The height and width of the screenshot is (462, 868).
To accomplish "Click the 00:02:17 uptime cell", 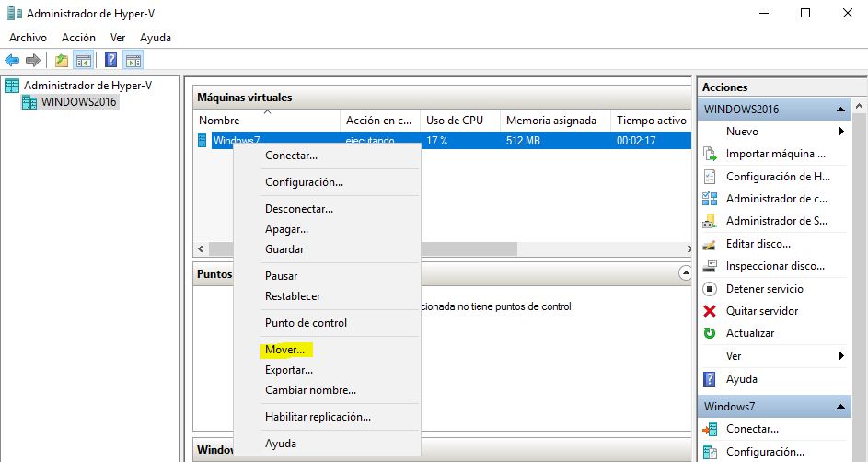I will point(636,141).
